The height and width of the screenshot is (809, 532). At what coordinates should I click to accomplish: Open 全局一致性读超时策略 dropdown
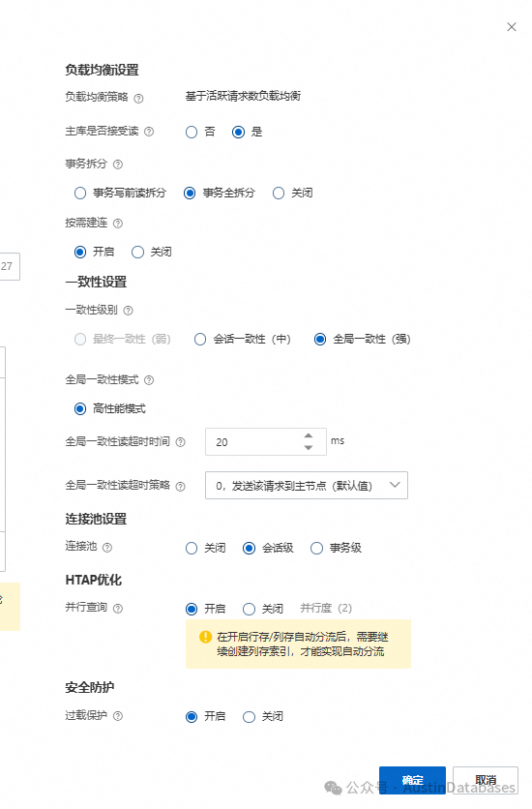[307, 485]
